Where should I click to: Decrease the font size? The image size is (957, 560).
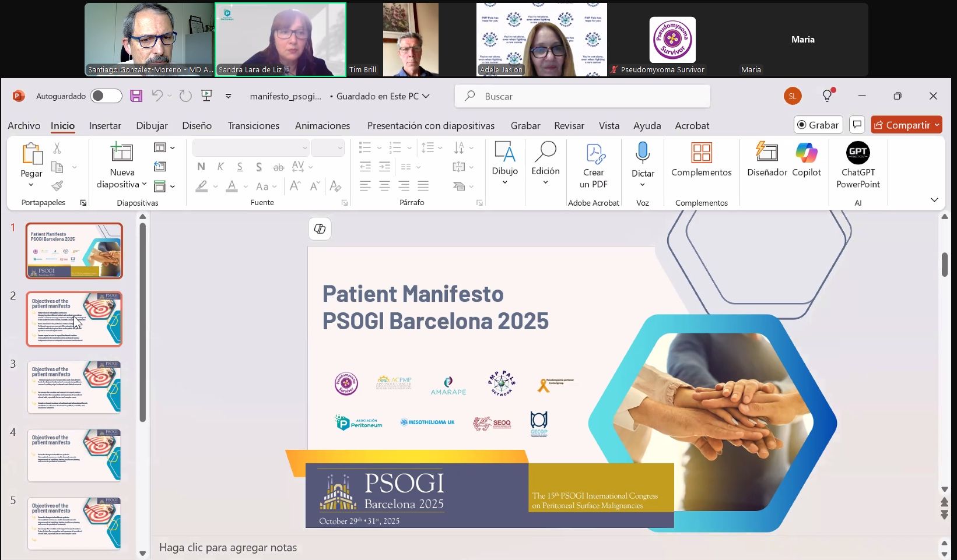tap(315, 186)
